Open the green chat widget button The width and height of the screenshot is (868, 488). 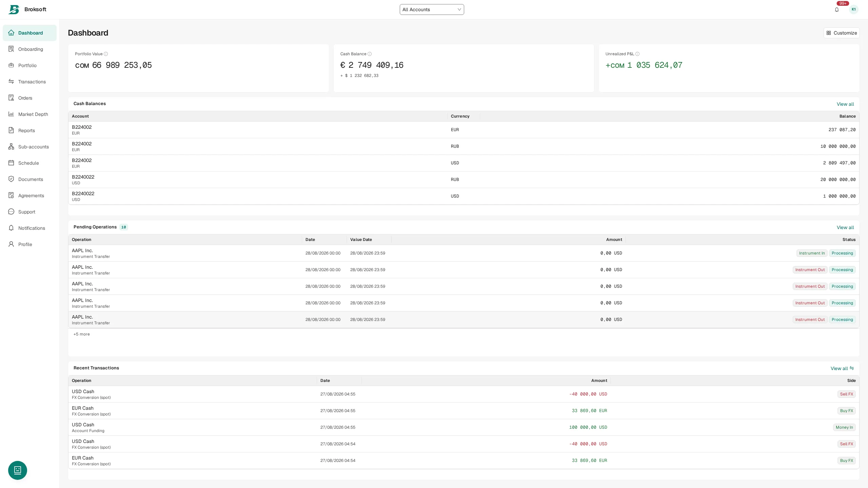coord(18,470)
